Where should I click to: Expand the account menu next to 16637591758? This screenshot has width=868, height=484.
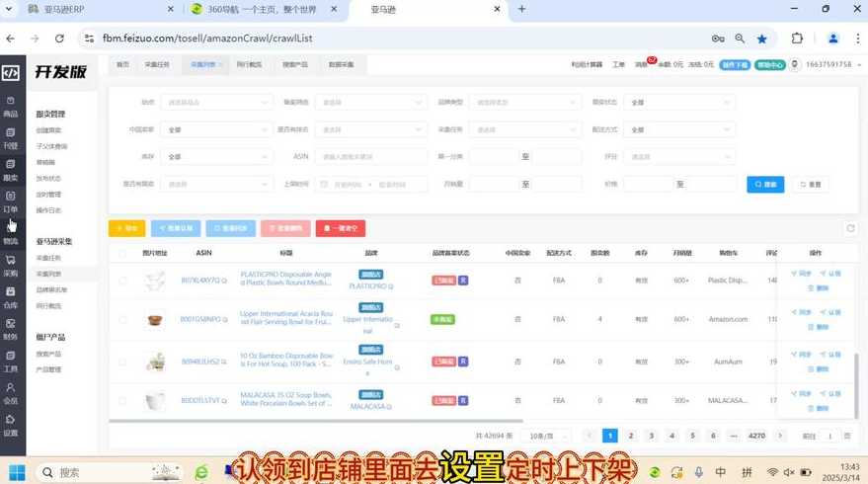859,65
